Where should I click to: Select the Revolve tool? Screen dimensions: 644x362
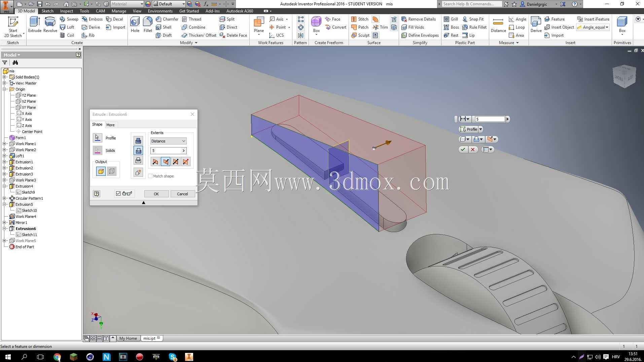coord(50,25)
